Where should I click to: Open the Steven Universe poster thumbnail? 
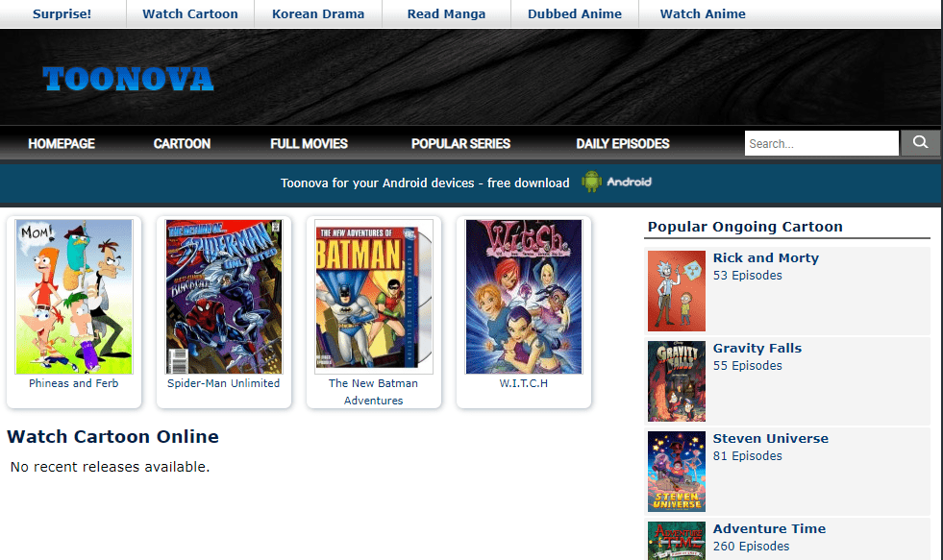[677, 472]
